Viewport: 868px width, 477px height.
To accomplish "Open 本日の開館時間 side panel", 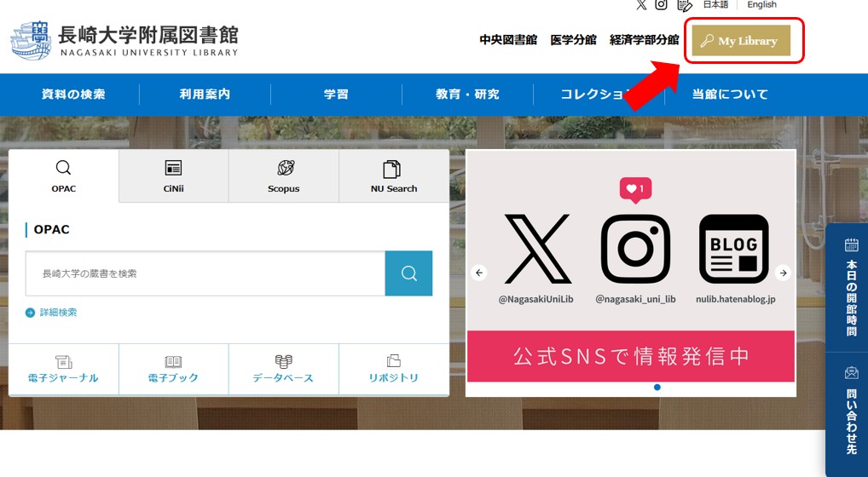I will coord(850,288).
